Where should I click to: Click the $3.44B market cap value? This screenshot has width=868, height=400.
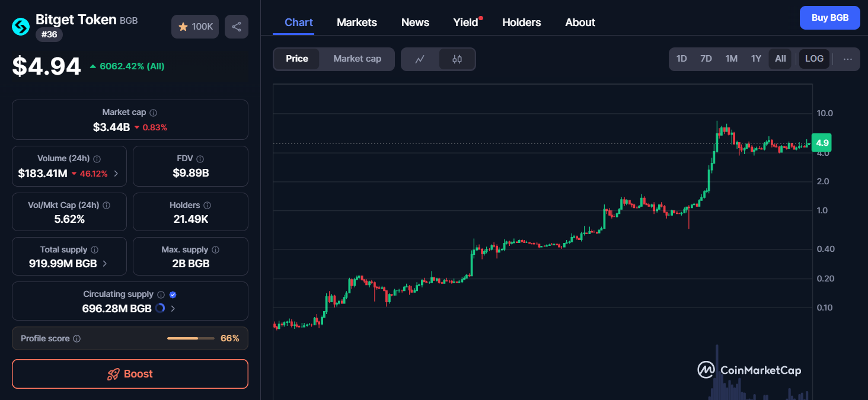pyautogui.click(x=111, y=127)
